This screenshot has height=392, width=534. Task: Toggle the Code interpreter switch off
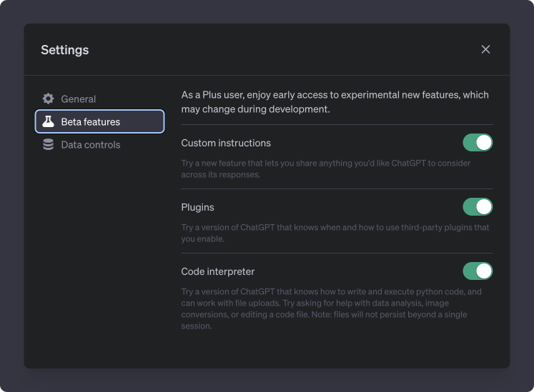point(478,271)
